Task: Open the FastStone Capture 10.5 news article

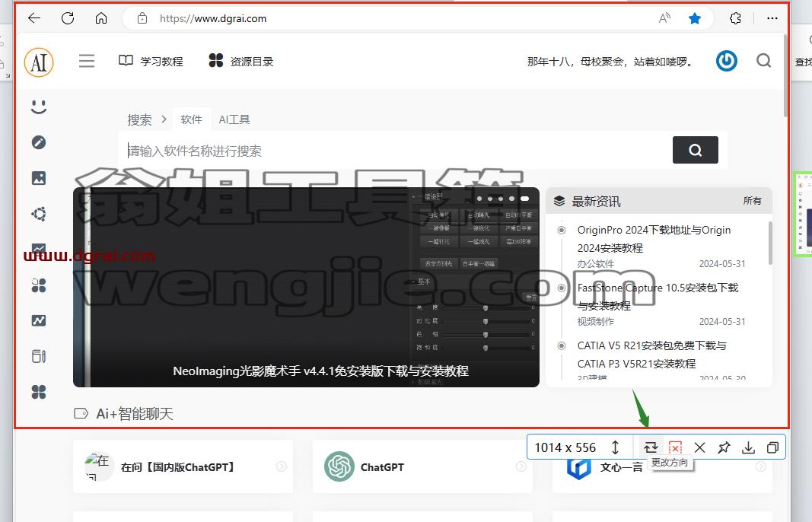Action: click(658, 297)
